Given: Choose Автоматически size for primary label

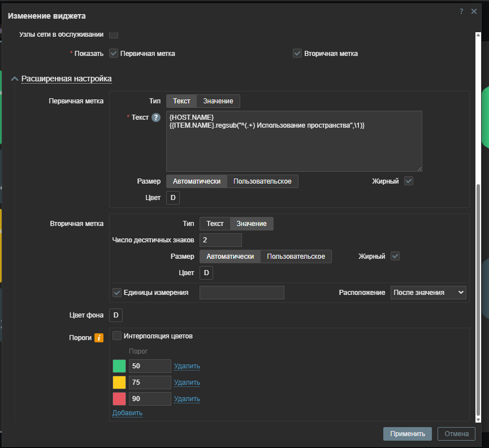Looking at the screenshot, I should click(197, 181).
